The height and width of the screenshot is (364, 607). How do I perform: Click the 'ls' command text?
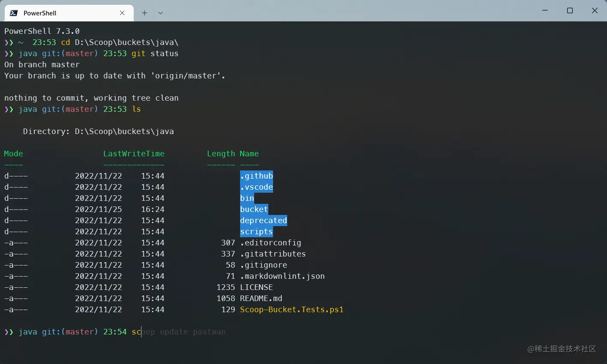point(136,109)
